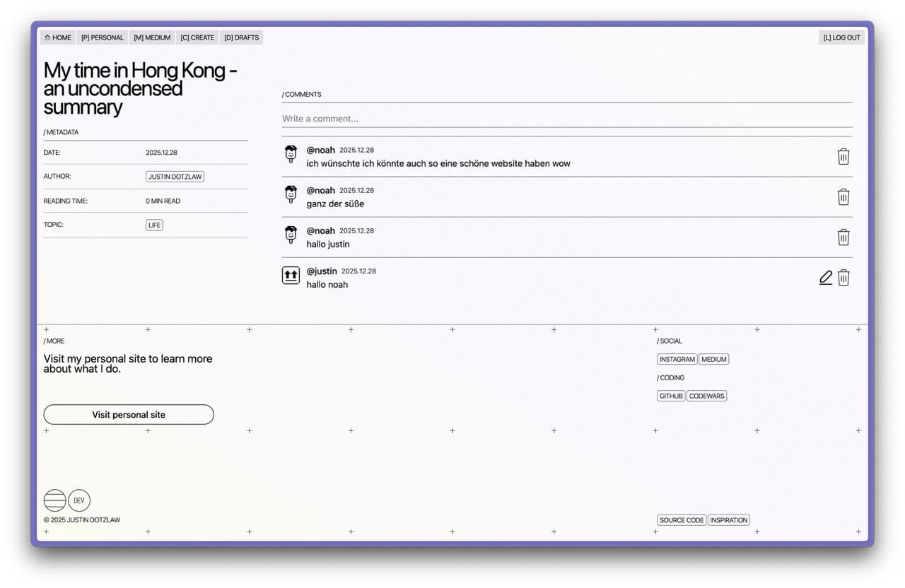Go to the Home nav item

pyautogui.click(x=58, y=37)
